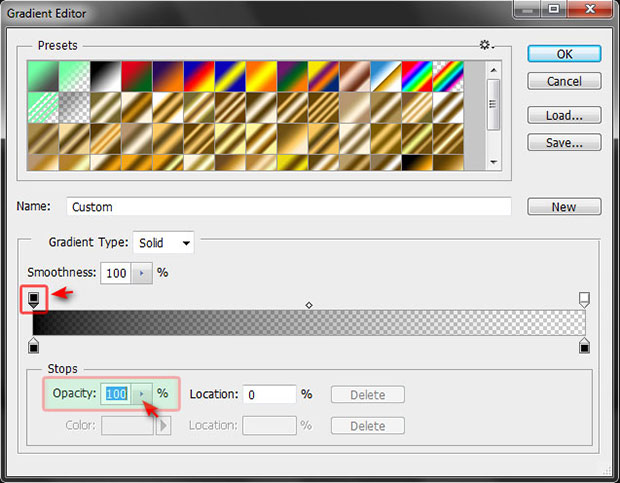This screenshot has width=620, height=483.
Task: Select the transparent rainbow preset
Action: (x=448, y=76)
